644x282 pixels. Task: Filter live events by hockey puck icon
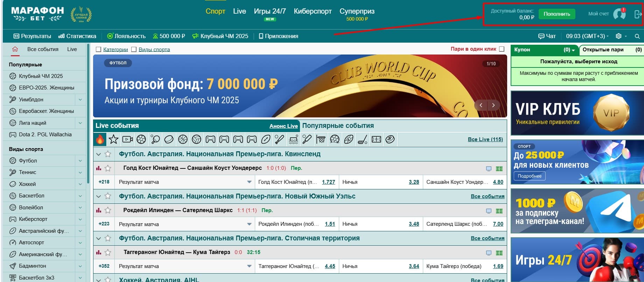tap(169, 139)
